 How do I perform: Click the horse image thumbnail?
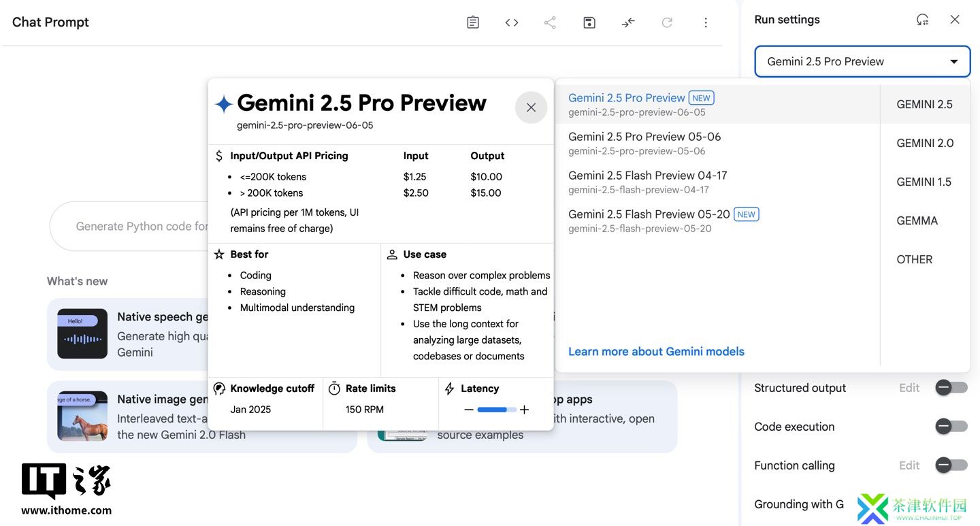(x=82, y=416)
